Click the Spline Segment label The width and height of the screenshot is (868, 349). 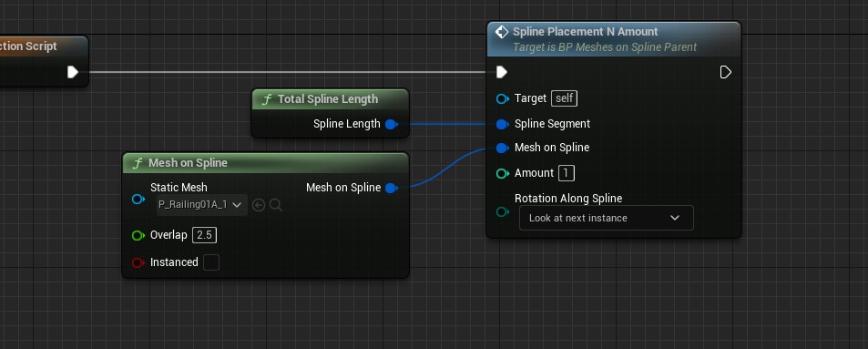(x=553, y=124)
